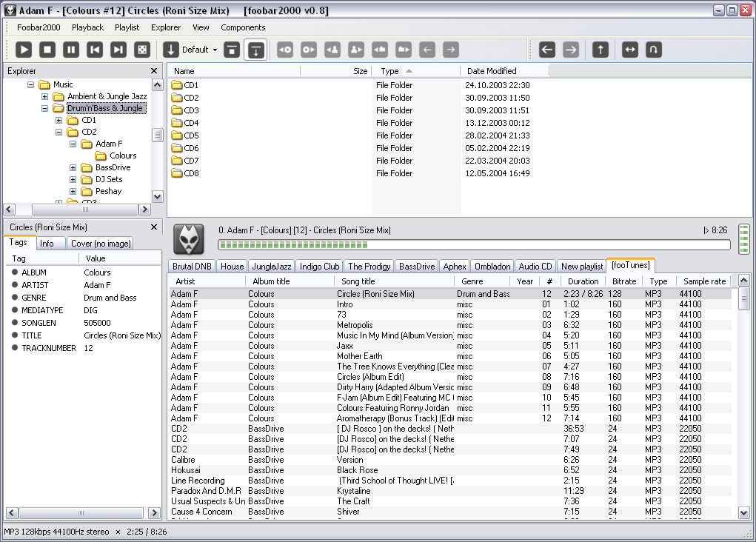Viewport: 756px width, 542px height.
Task: Click the GENRE tag row
Action: click(83, 298)
